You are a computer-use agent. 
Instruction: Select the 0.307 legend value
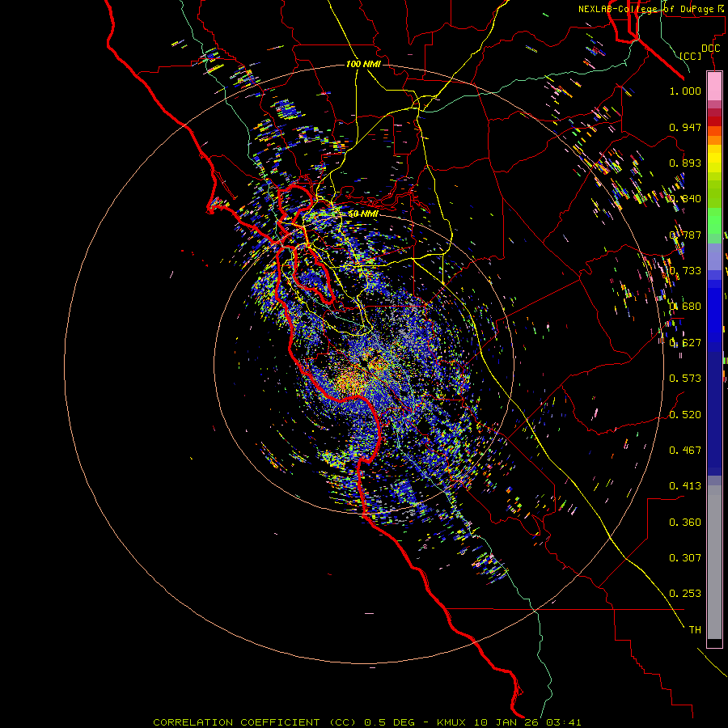click(x=685, y=557)
